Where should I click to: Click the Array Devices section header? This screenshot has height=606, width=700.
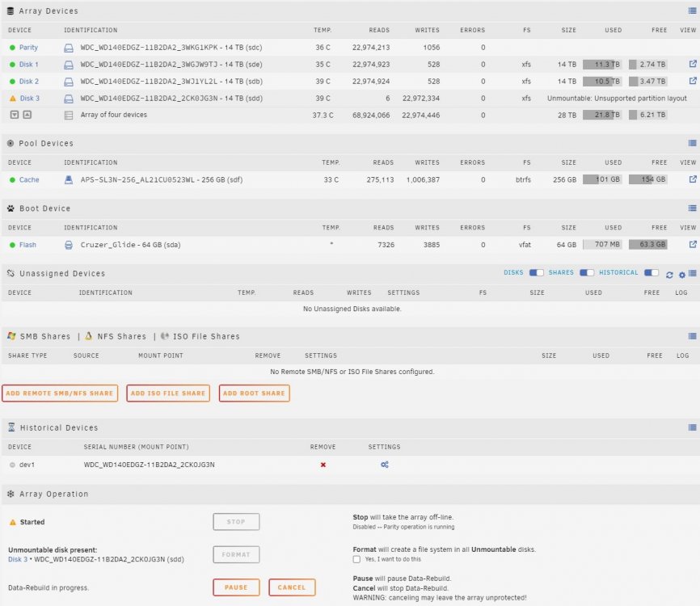[48, 11]
